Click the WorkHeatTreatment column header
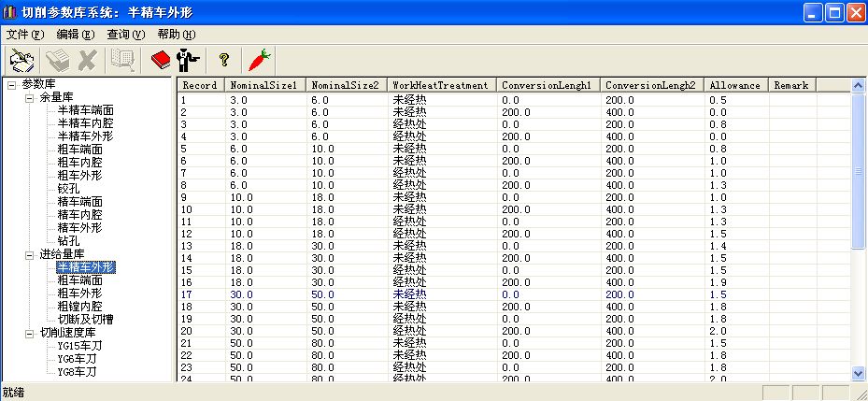The width and height of the screenshot is (868, 401). click(440, 85)
